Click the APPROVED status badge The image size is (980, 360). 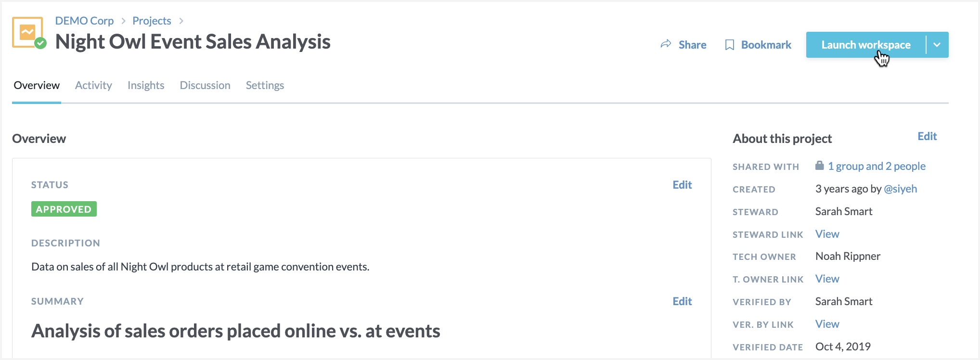click(64, 209)
